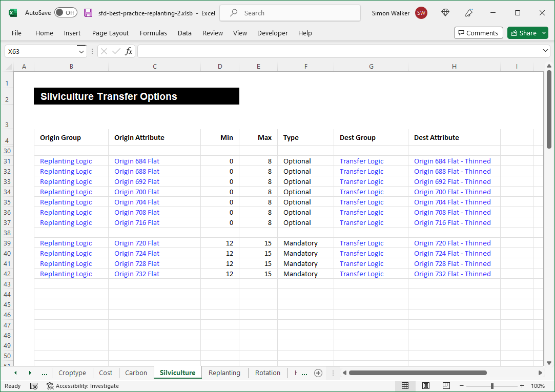555x392 pixels.
Task: Expand the formula bar chevron
Action: tap(545, 51)
